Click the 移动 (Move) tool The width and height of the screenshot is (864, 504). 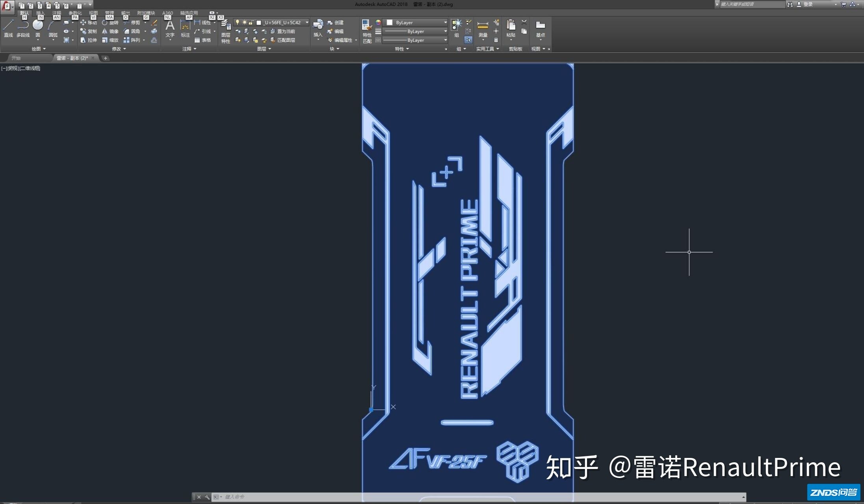pos(89,22)
